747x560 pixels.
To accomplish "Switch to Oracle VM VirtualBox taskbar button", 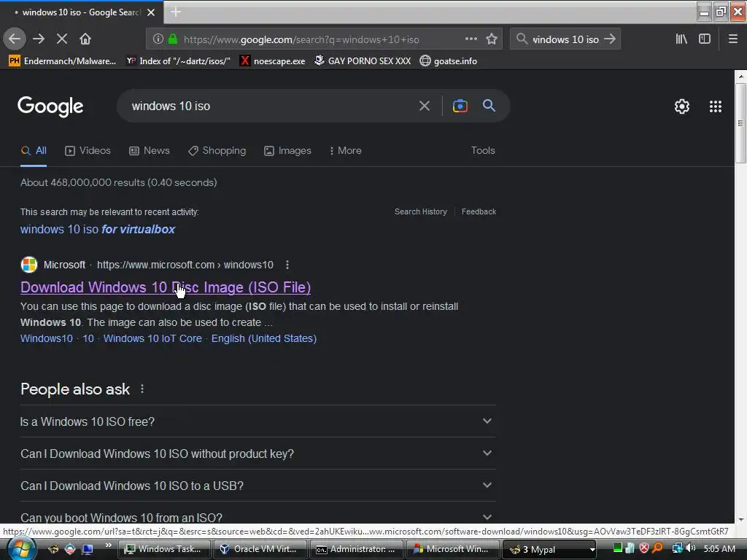I will point(260,549).
